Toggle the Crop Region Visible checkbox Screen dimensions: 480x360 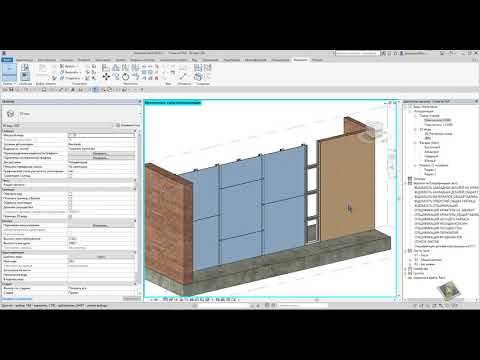(x=70, y=198)
